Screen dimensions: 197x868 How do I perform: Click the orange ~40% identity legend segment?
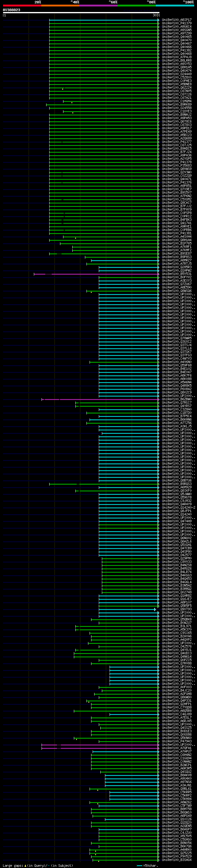point(60,6)
